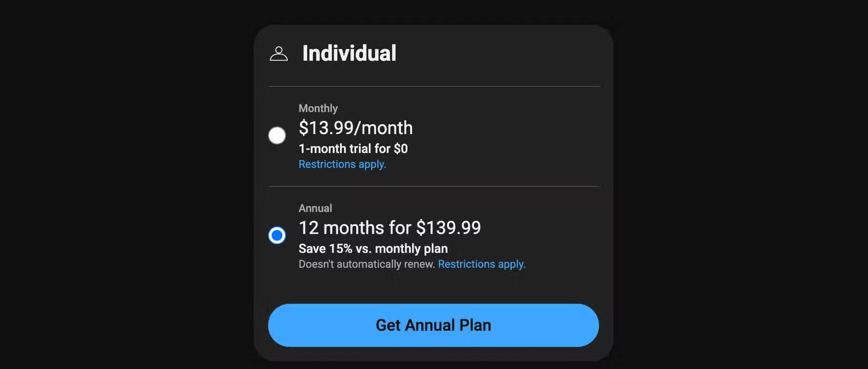Open Restrictions apply link for the annual plan

coord(481,264)
